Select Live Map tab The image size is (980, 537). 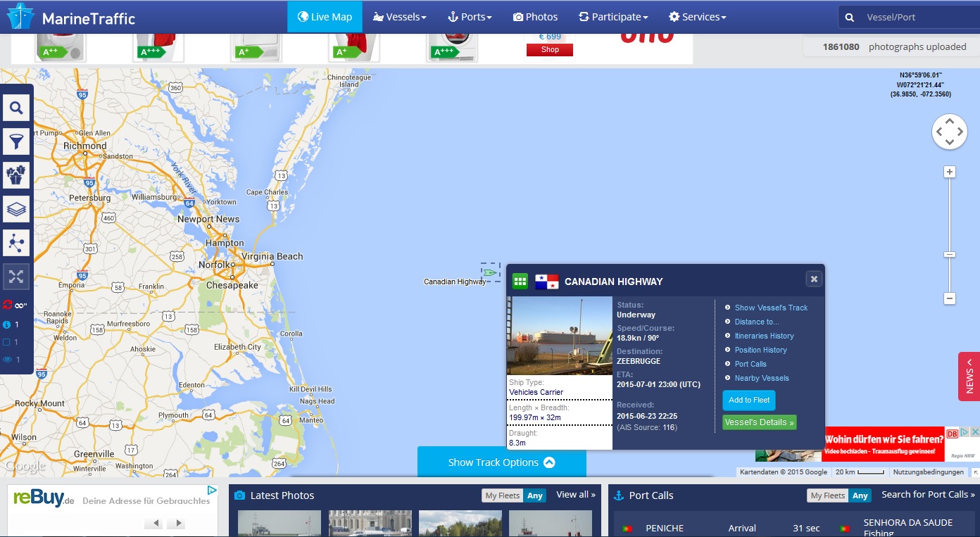(325, 17)
